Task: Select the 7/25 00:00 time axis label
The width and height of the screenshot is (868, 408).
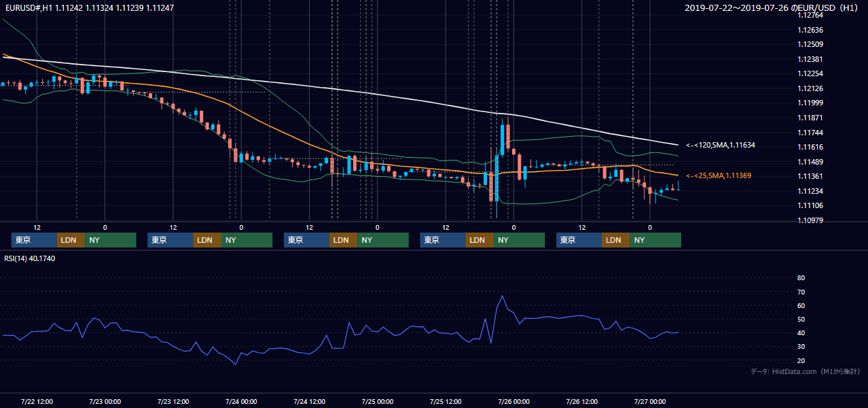Action: [378, 401]
